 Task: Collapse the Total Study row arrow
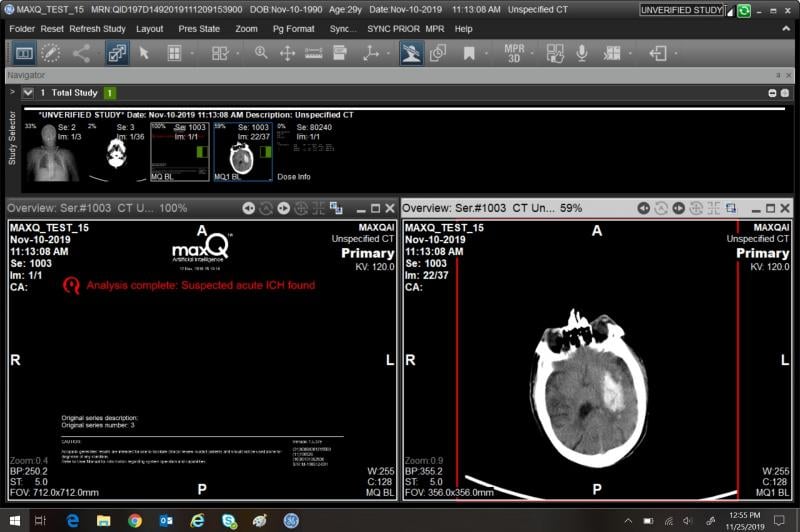(28, 93)
